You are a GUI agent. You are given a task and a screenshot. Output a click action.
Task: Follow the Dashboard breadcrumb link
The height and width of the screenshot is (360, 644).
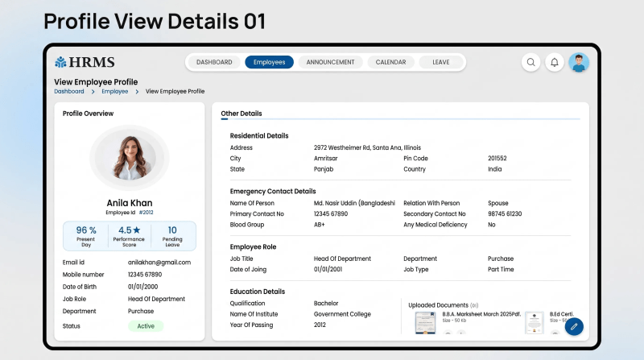click(x=69, y=91)
